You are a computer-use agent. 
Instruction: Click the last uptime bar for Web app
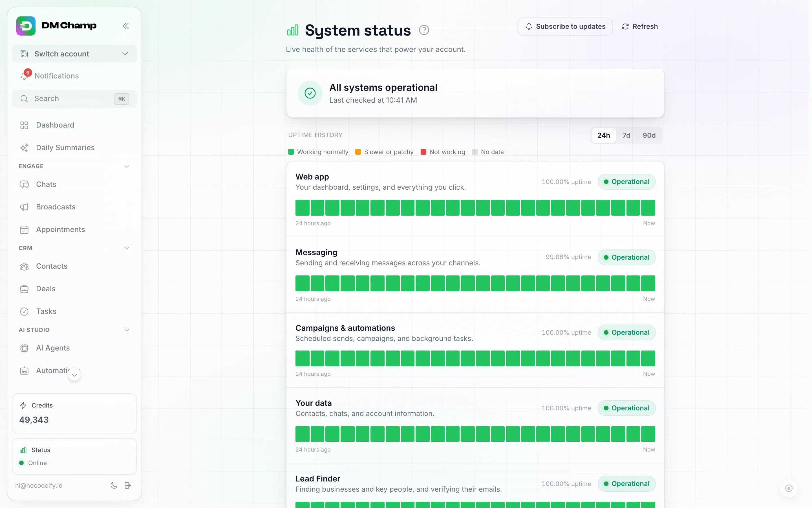click(648, 208)
